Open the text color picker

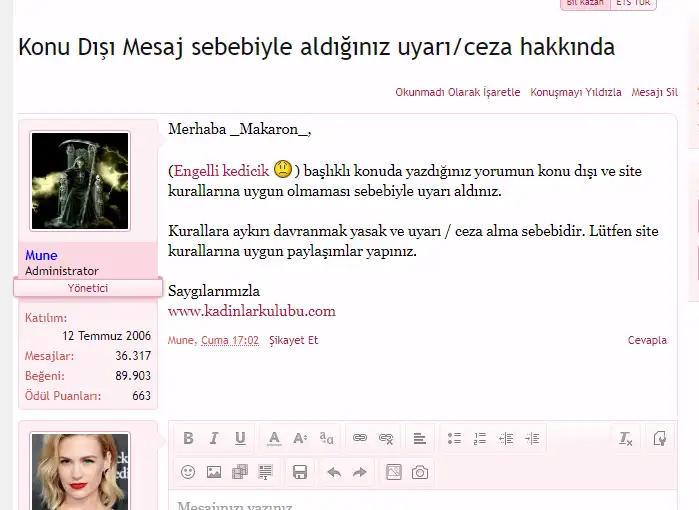pyautogui.click(x=273, y=438)
